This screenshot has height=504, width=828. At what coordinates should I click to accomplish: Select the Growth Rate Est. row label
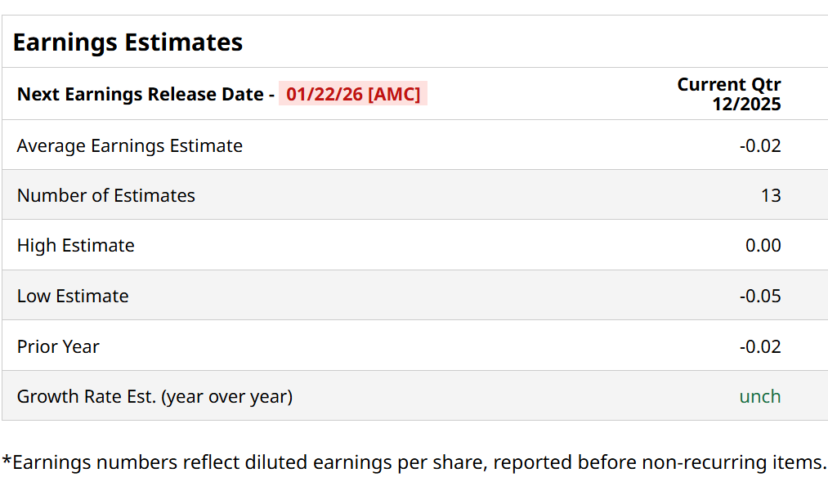pyautogui.click(x=154, y=397)
